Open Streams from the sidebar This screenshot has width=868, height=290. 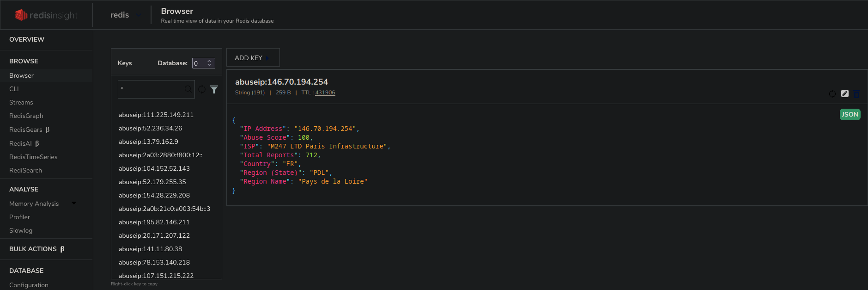(x=21, y=102)
